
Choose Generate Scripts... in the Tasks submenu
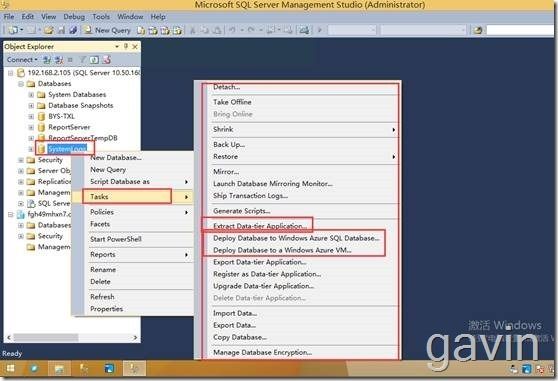(242, 211)
